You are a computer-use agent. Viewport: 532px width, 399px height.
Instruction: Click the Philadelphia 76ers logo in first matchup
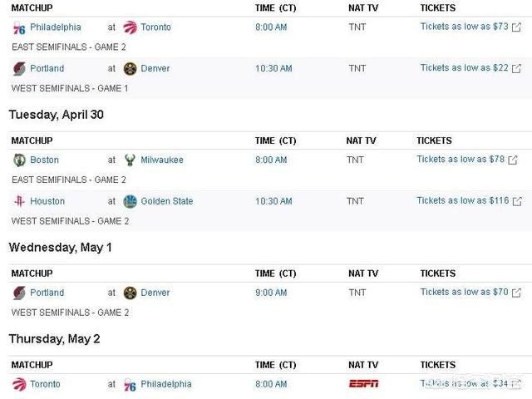19,27
